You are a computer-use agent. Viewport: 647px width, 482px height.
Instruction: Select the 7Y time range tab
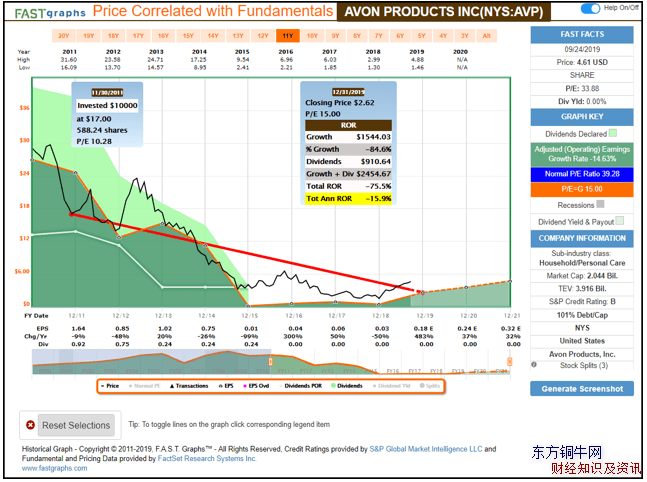pos(378,36)
